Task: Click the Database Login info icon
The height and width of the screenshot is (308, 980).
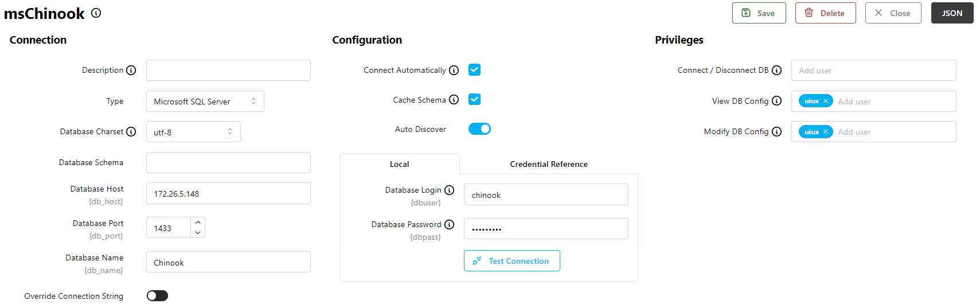Action: click(x=450, y=190)
